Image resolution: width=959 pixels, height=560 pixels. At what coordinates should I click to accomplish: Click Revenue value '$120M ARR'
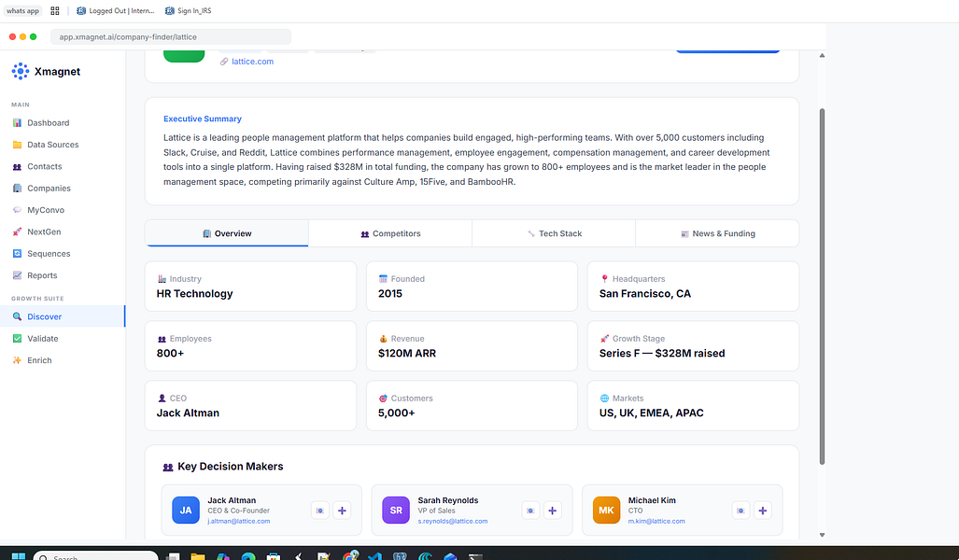pos(407,354)
